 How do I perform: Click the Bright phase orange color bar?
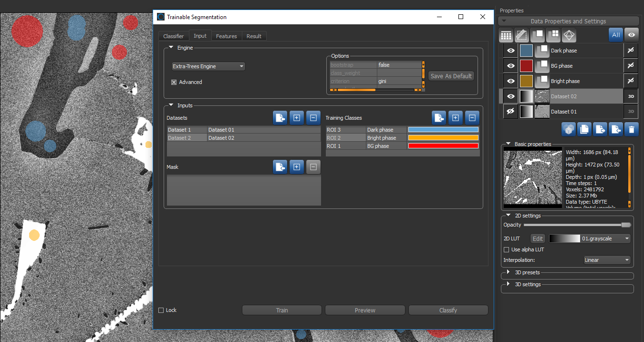[443, 138]
